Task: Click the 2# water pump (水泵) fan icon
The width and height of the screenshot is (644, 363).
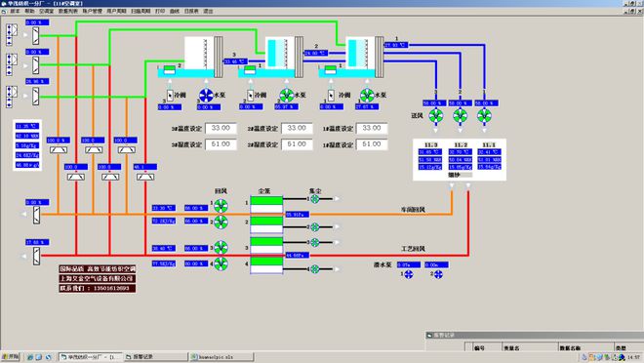Action: [287, 96]
